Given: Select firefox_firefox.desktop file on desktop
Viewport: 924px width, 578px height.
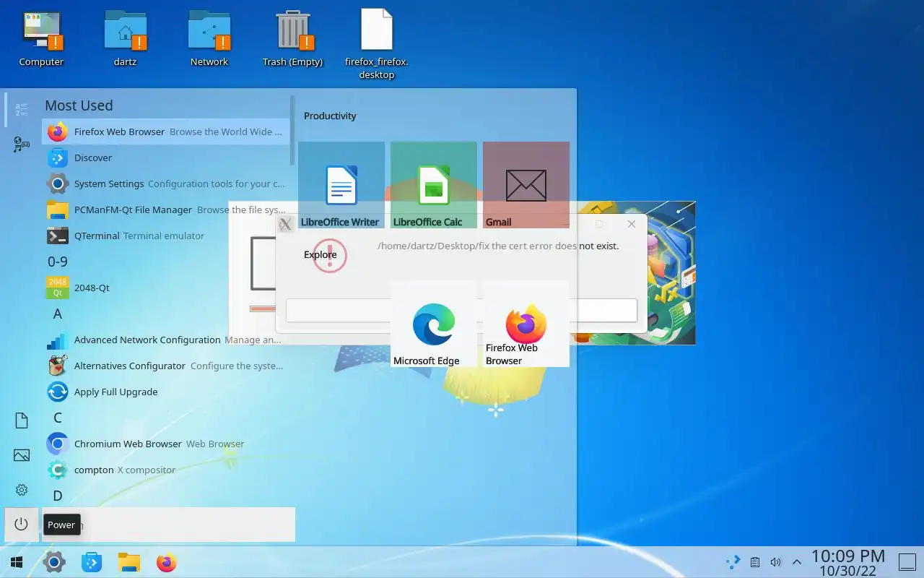Looking at the screenshot, I should (x=377, y=43).
